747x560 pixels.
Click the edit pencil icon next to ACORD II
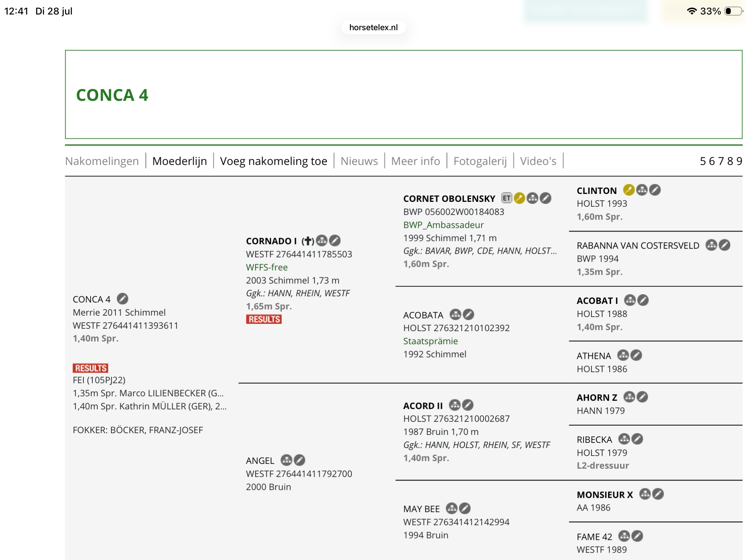click(468, 405)
